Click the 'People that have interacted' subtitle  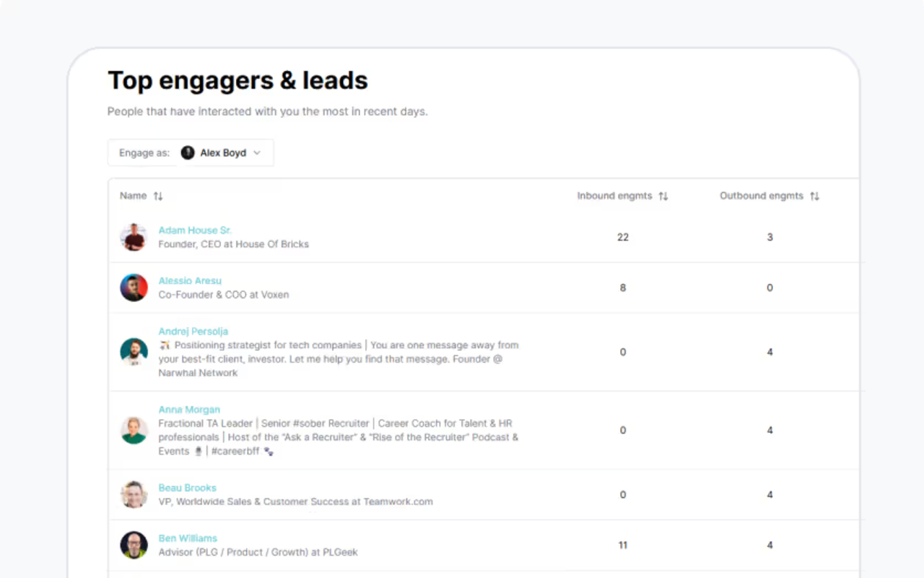click(x=267, y=111)
